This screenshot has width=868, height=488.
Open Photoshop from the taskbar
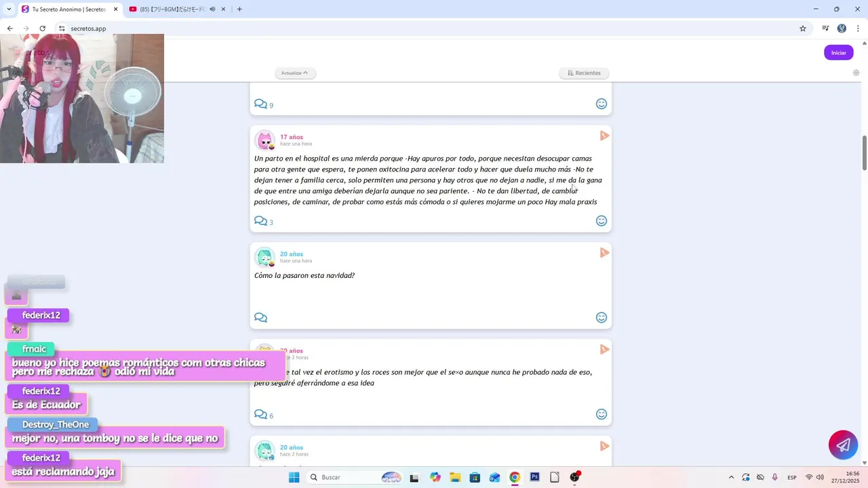point(534,477)
